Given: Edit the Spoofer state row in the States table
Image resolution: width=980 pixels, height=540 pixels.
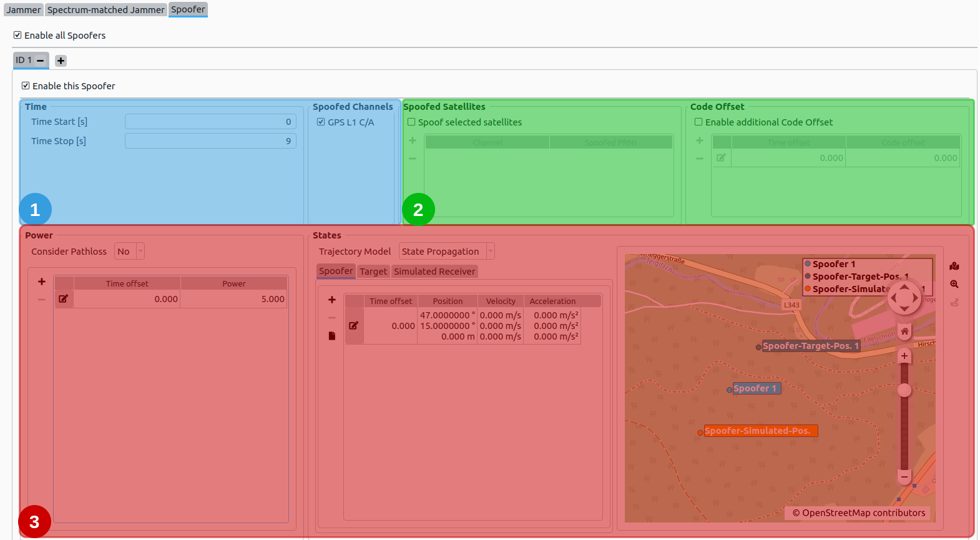Looking at the screenshot, I should tap(353, 325).
